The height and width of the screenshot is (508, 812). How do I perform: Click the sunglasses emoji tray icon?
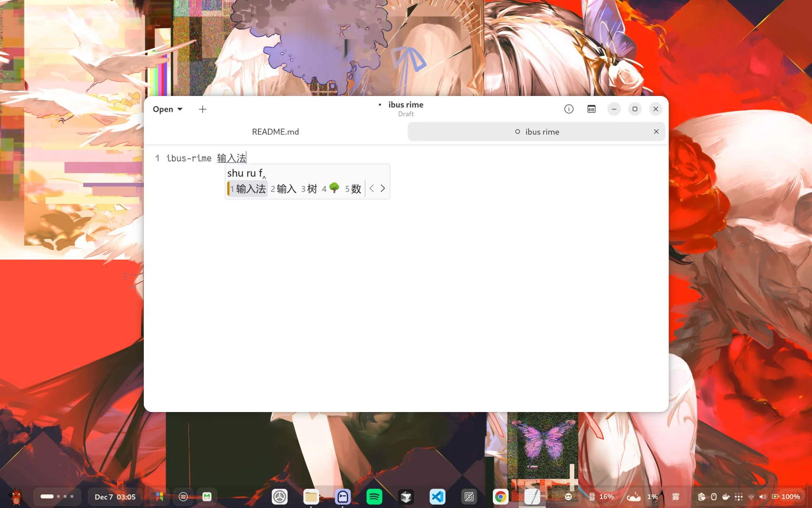point(568,497)
